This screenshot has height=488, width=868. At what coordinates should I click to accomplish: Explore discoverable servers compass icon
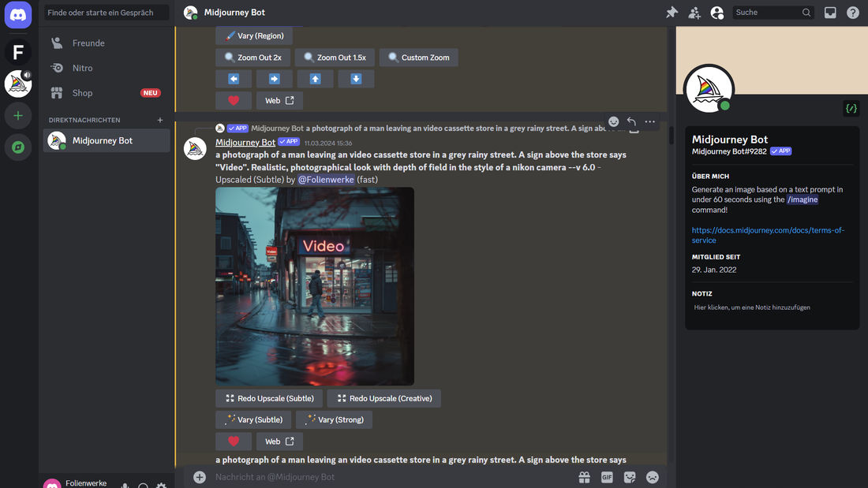point(17,147)
